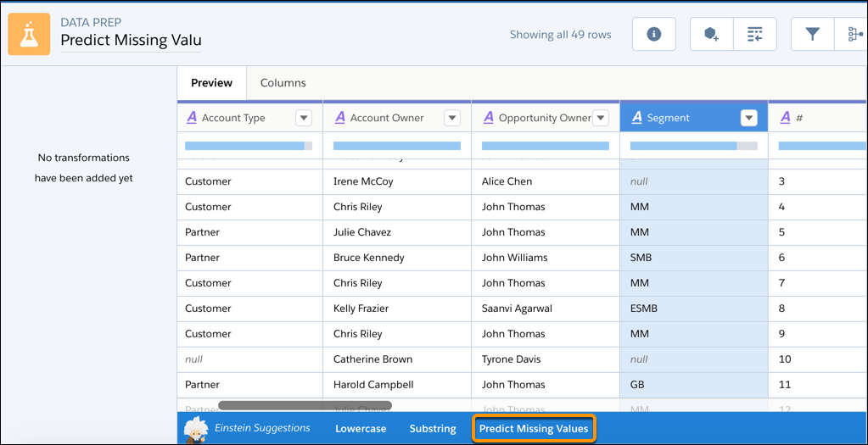868x445 pixels.
Task: Click the horizontal table scrollbar
Action: point(305,405)
